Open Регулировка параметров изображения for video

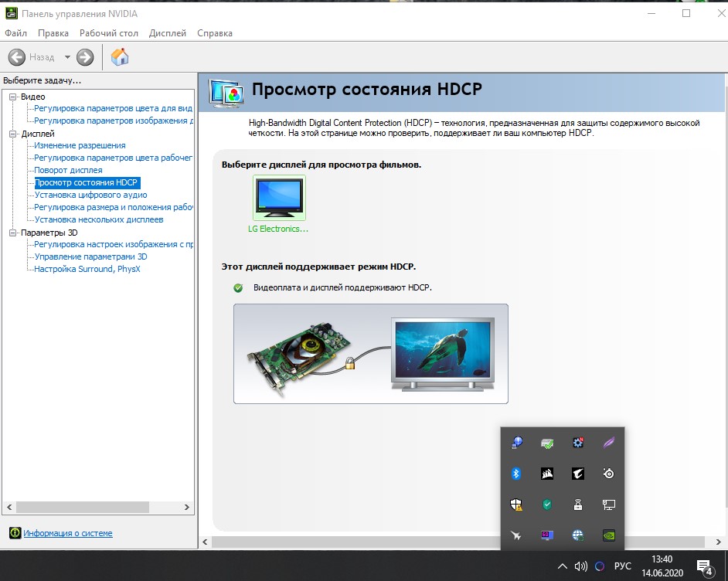point(114,121)
